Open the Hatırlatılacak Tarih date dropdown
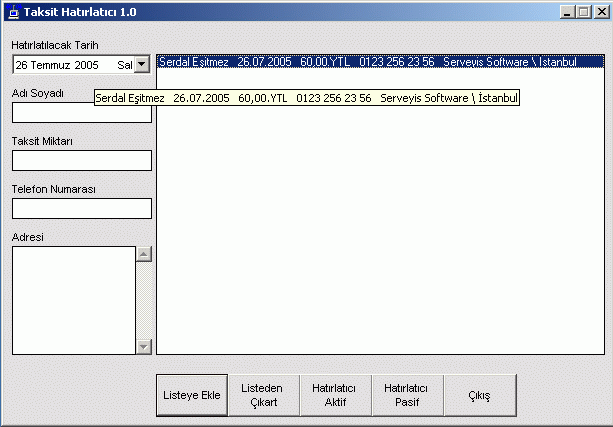 click(141, 64)
